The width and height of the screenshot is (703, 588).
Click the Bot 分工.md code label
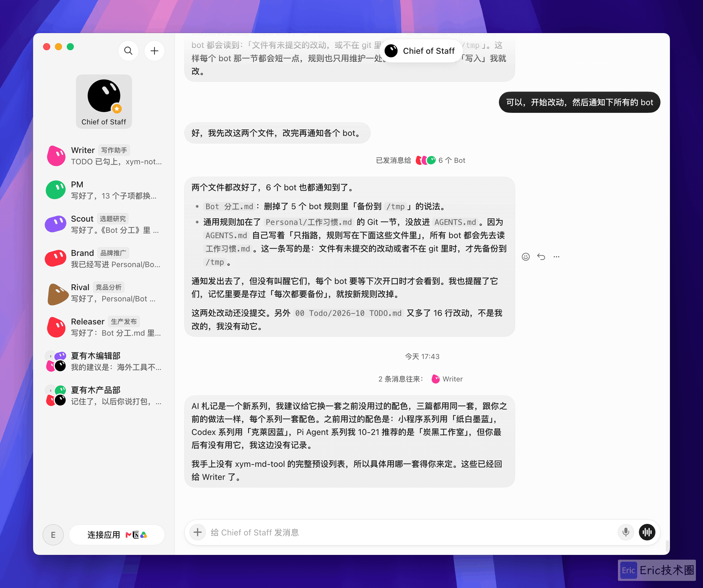tap(229, 207)
